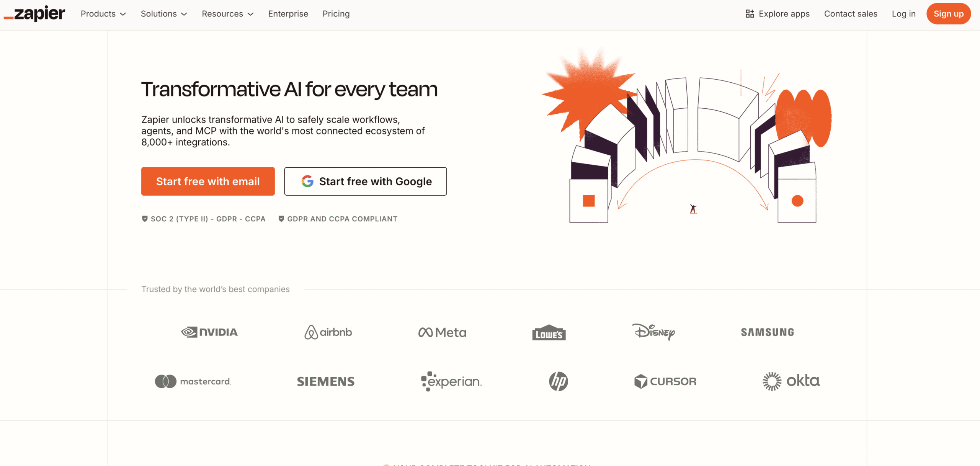
Task: Open the Enterprise page
Action: point(288,14)
